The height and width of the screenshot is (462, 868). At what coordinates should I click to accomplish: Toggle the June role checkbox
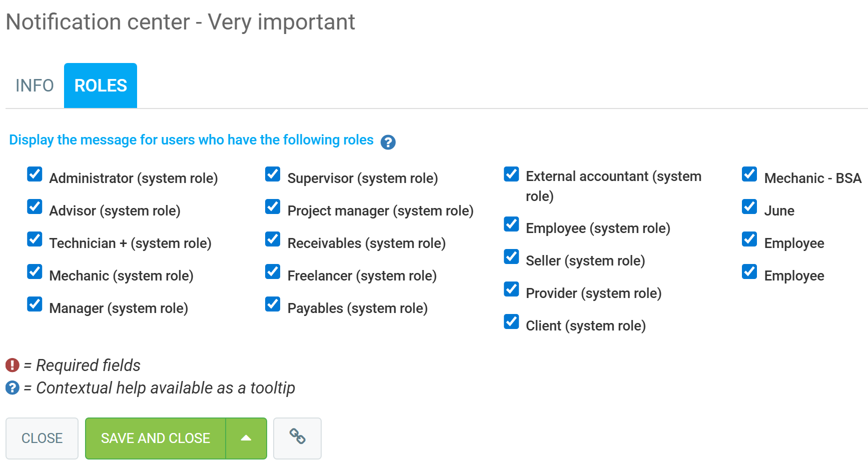click(749, 207)
